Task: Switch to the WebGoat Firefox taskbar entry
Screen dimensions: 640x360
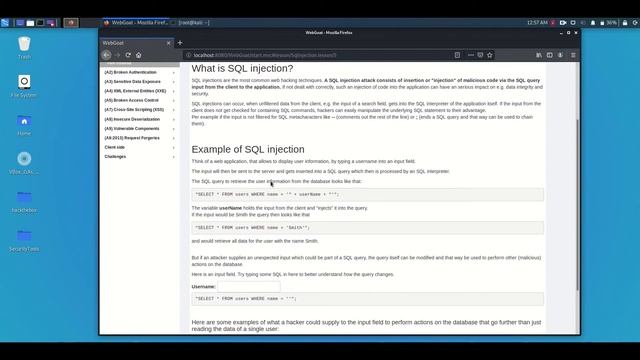Action: [136, 23]
